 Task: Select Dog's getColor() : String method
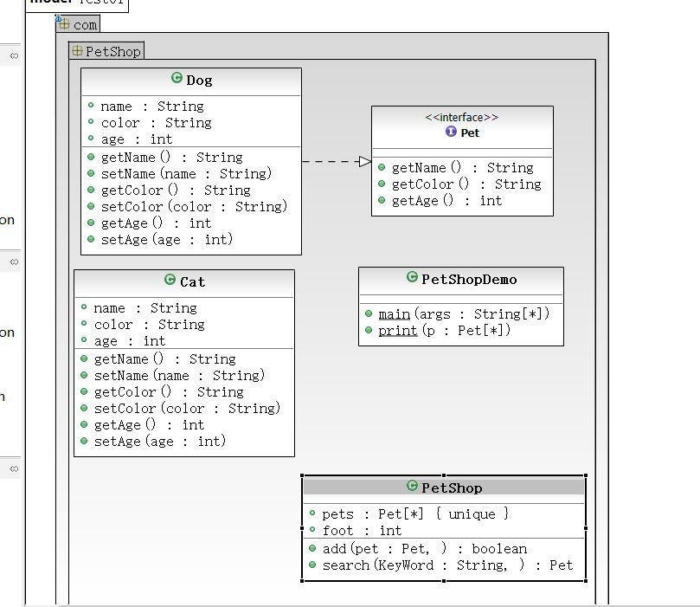coord(176,190)
